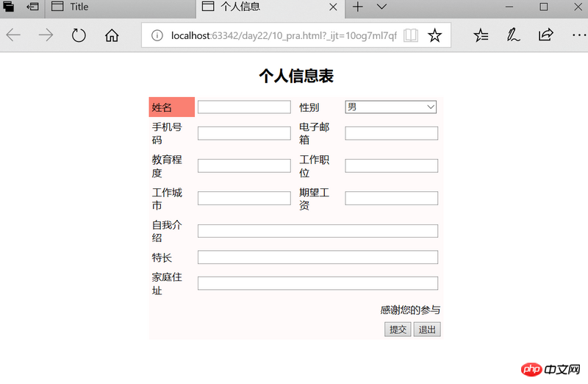Maximize the browser window

544,7
